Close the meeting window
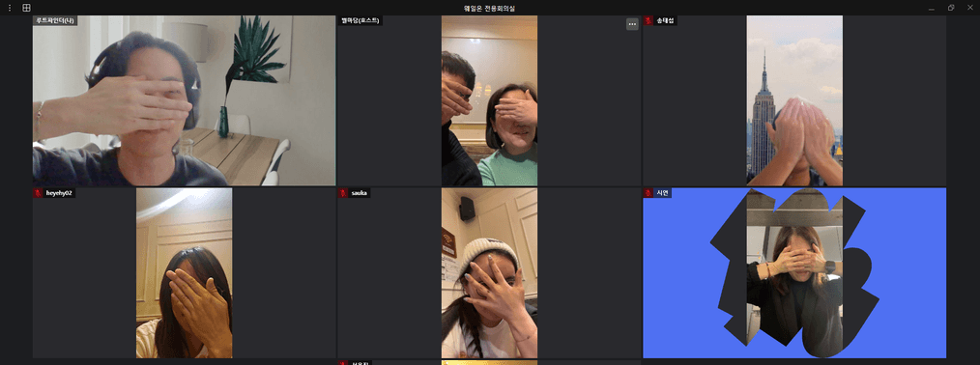Image resolution: width=980 pixels, height=365 pixels. [970, 8]
